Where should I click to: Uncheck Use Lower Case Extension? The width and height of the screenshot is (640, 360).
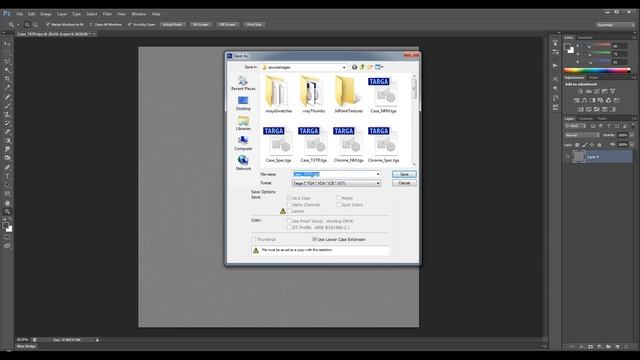click(314, 239)
